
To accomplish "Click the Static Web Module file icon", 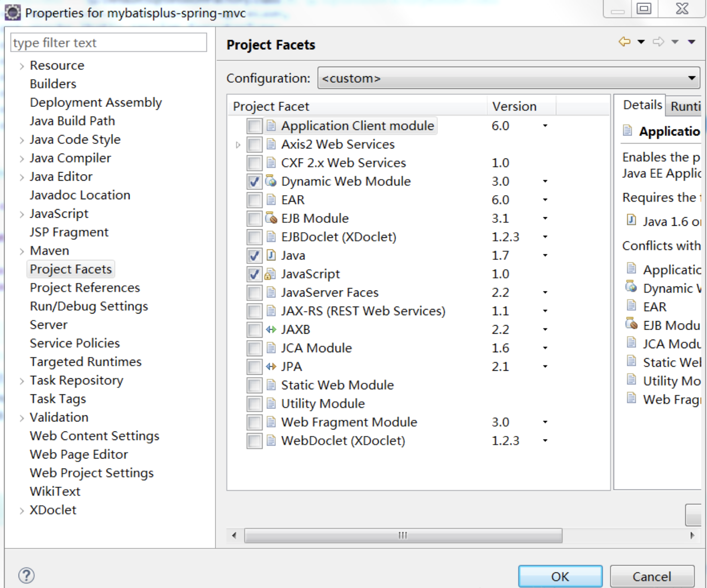I will tap(271, 385).
